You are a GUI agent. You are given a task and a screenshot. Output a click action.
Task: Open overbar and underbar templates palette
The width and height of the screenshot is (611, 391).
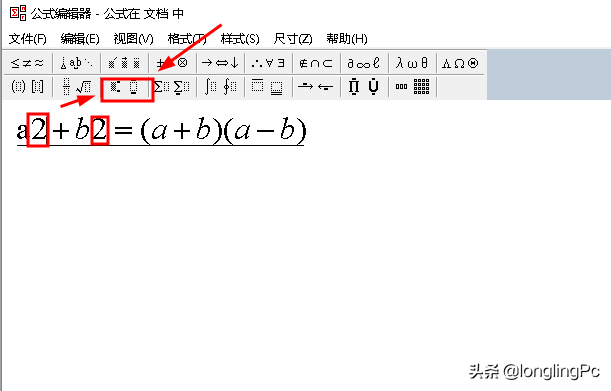268,87
